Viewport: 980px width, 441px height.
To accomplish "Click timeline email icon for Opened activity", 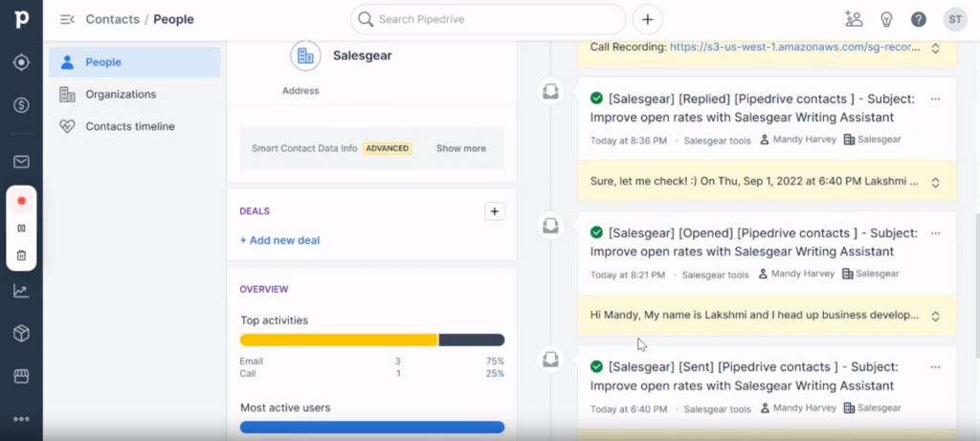I will click(x=550, y=226).
